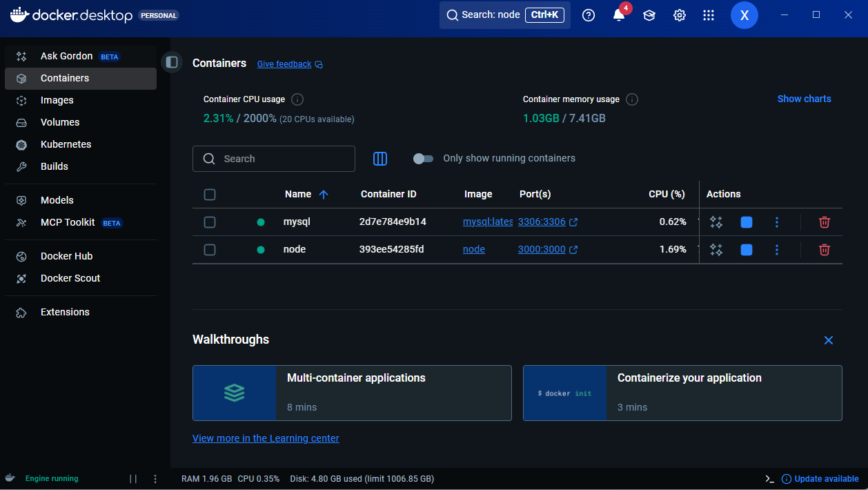Click the CPU (%) column header

tap(667, 194)
